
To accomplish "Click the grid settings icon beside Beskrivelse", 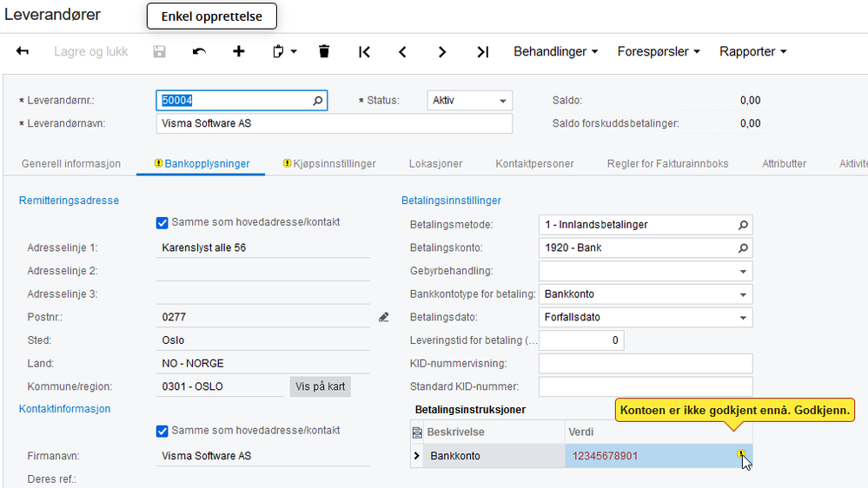I will tap(417, 432).
